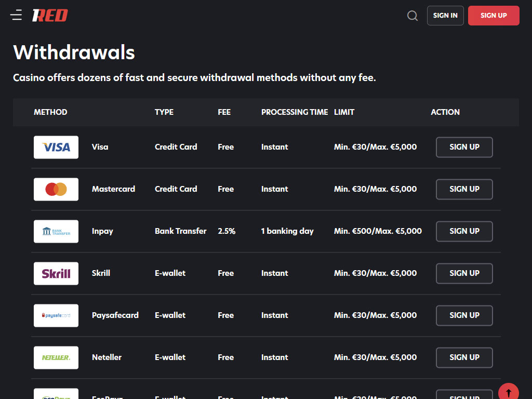Click the Neteller logo
This screenshot has height=399, width=532.
tap(56, 357)
